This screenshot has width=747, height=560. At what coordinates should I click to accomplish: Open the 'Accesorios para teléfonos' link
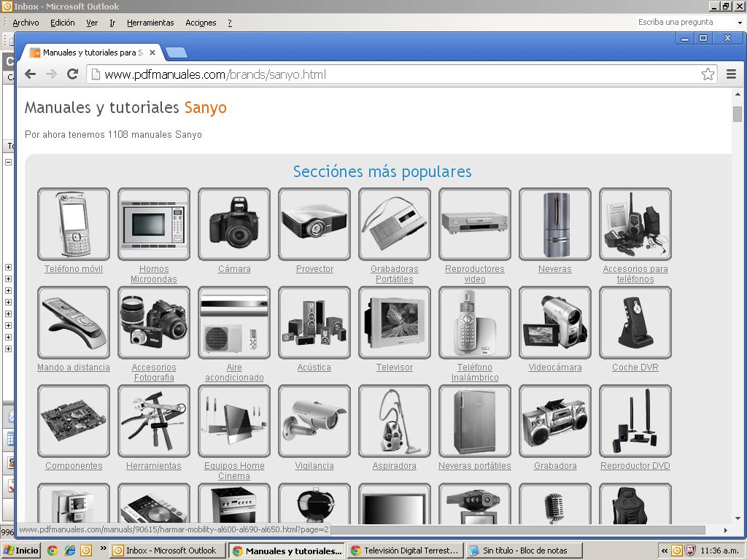point(635,274)
